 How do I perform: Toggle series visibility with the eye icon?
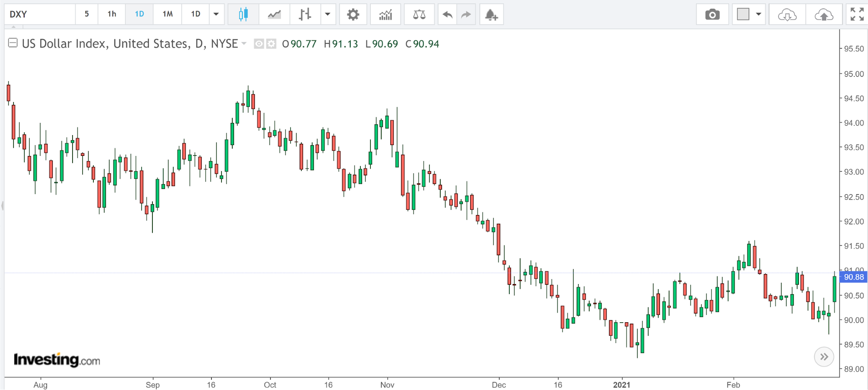coord(259,44)
